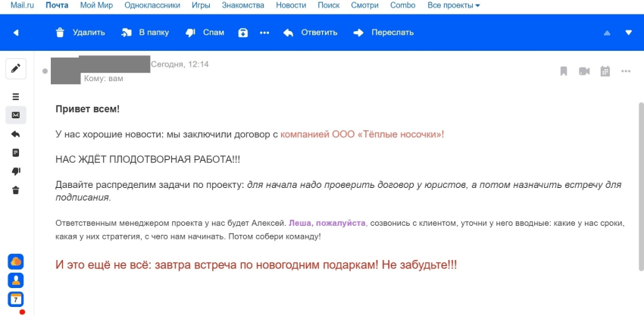Create an event with the calendar grid icon
This screenshot has width=644, height=316.
pos(605,71)
